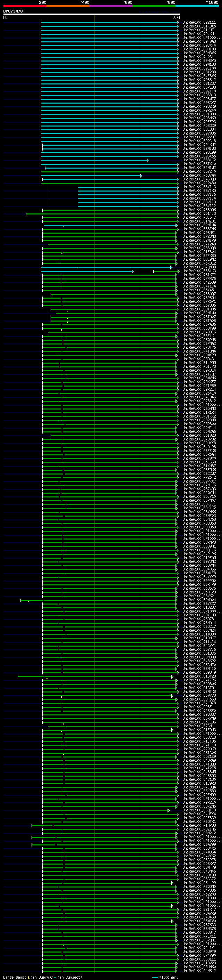The image size is (222, 980).
Task: Select the UniRef100_C6QTC3 label
Action: point(199,810)
